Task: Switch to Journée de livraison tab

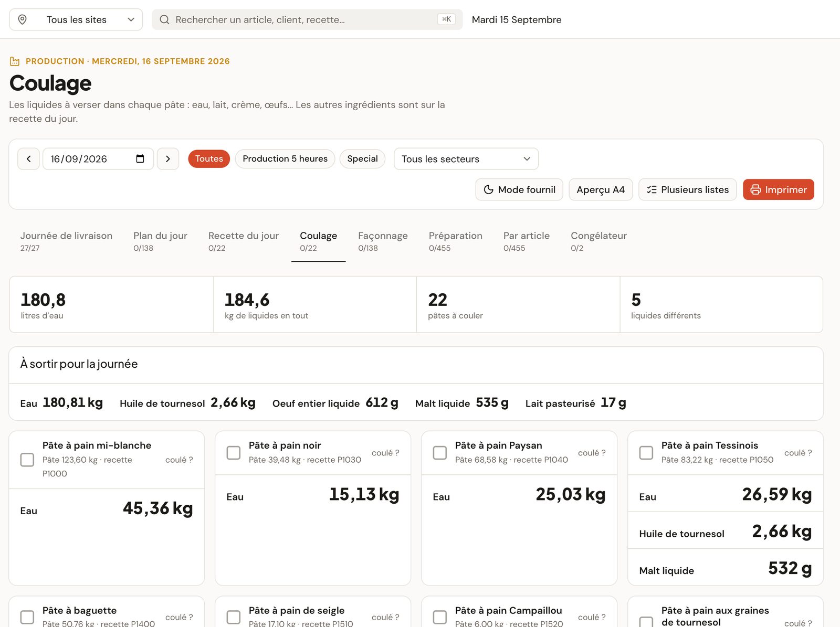Action: click(x=66, y=241)
